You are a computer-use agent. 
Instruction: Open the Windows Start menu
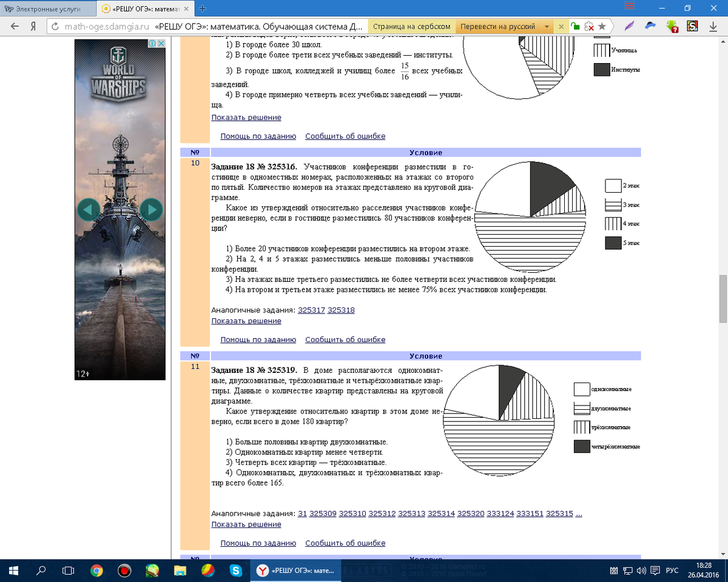point(13,570)
